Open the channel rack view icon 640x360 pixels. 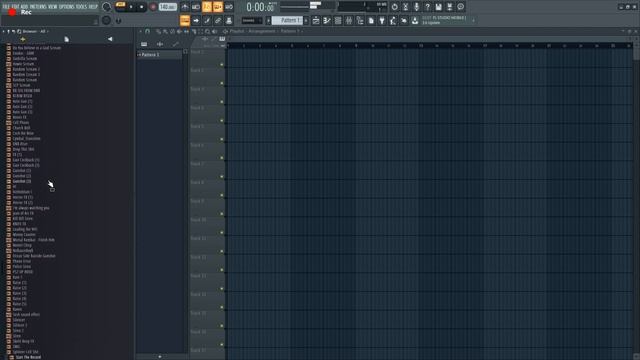[x=338, y=20]
